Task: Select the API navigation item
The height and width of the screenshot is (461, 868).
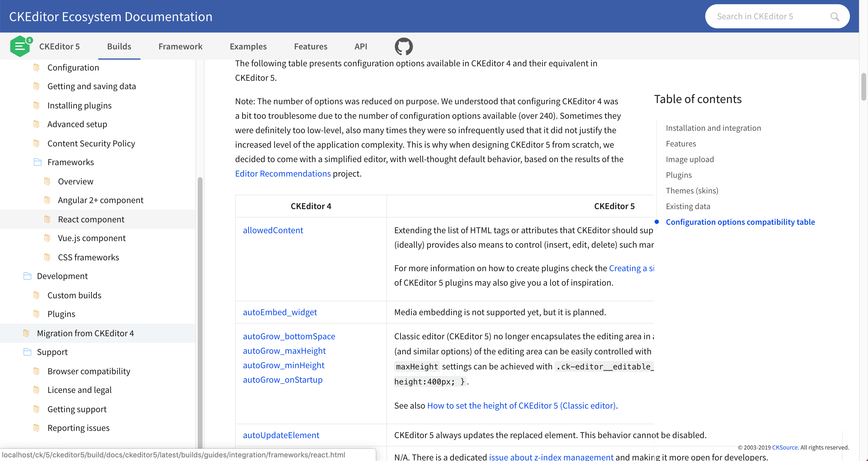Action: pyautogui.click(x=360, y=46)
